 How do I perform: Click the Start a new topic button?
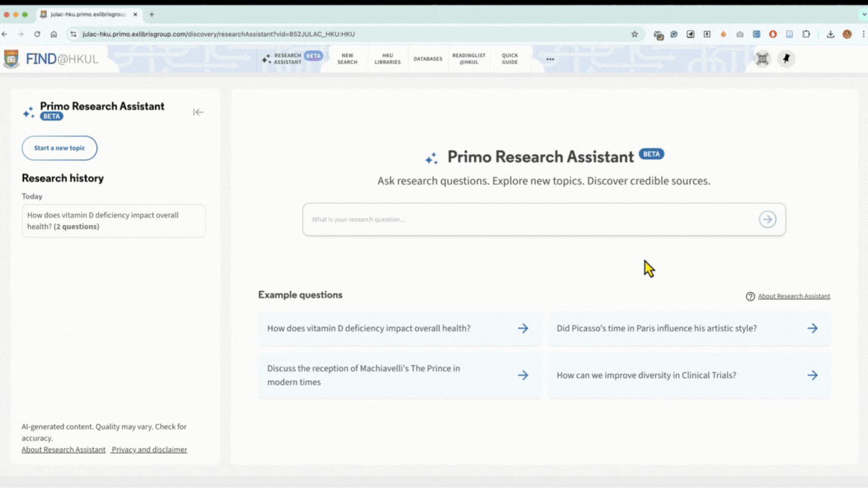coord(60,148)
